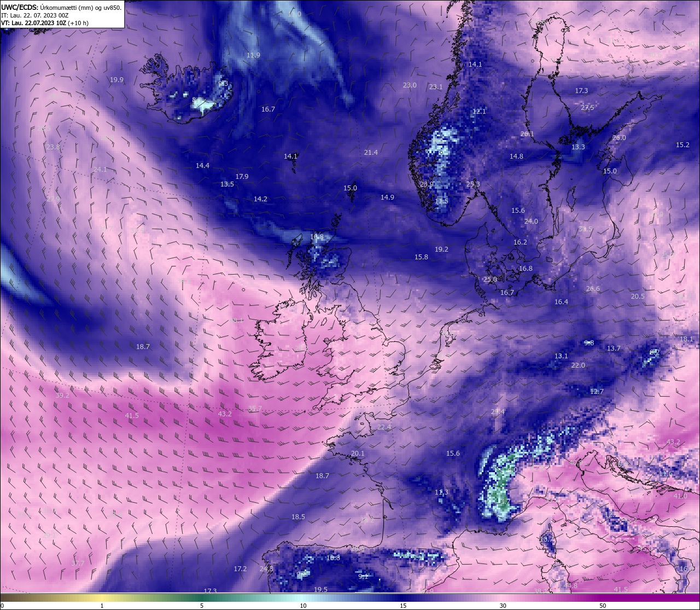This screenshot has width=700, height=610.
Task: Click the 1 tick on color scale
Action: 102,606
